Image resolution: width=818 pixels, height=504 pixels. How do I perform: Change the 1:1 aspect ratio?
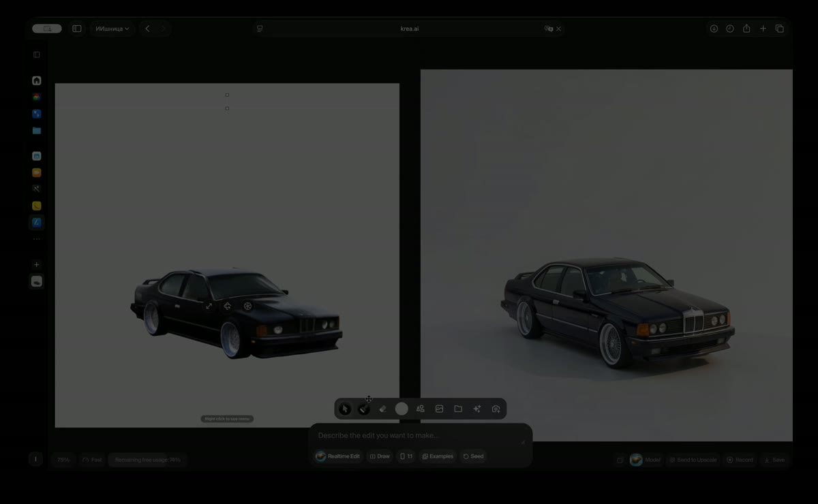coord(406,456)
